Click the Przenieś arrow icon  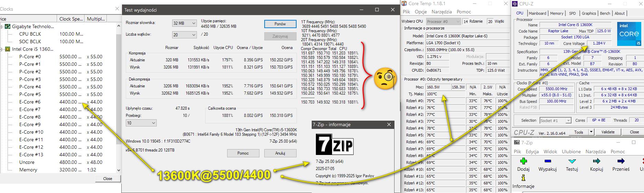pyautogui.click(x=621, y=161)
